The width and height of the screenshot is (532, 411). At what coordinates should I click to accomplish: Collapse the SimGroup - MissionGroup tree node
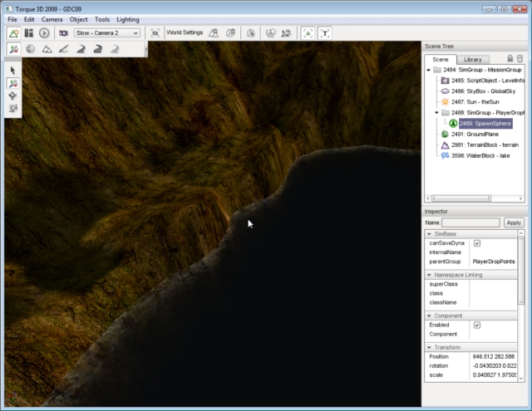tap(428, 70)
